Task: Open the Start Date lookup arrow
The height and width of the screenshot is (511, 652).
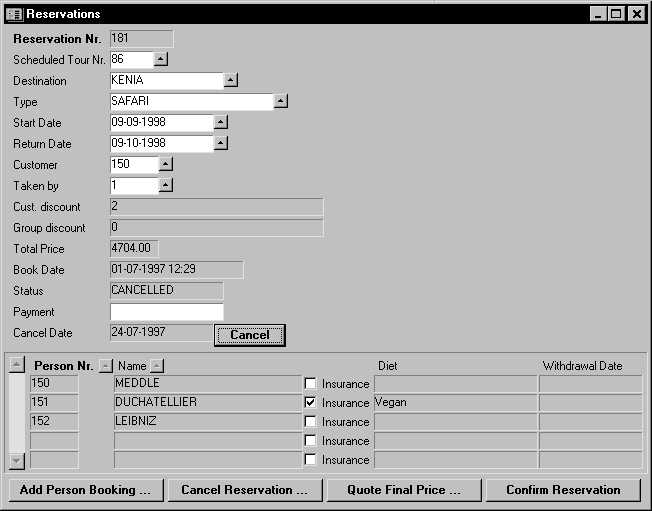Action: [221, 122]
